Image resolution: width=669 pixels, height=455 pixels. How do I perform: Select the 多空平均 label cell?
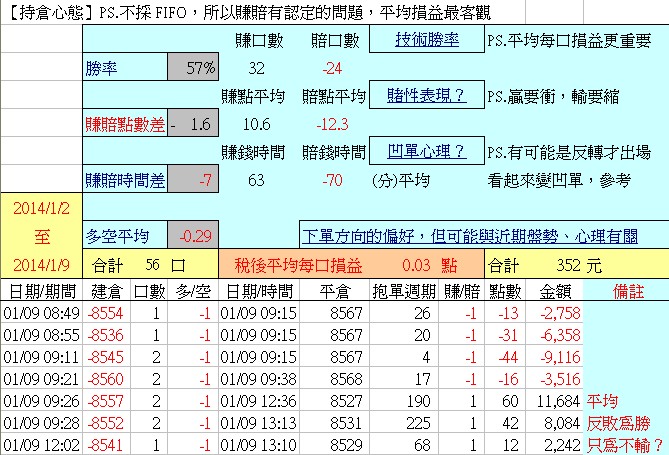(x=125, y=235)
